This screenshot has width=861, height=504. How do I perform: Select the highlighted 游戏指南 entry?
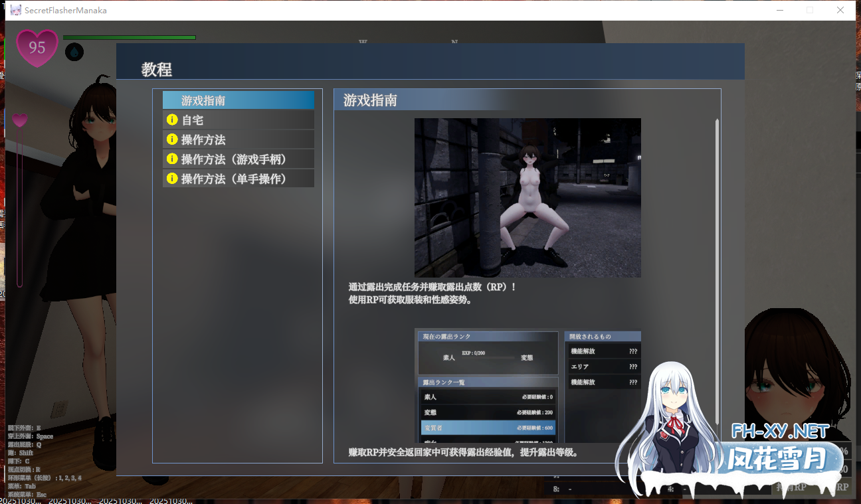(238, 100)
